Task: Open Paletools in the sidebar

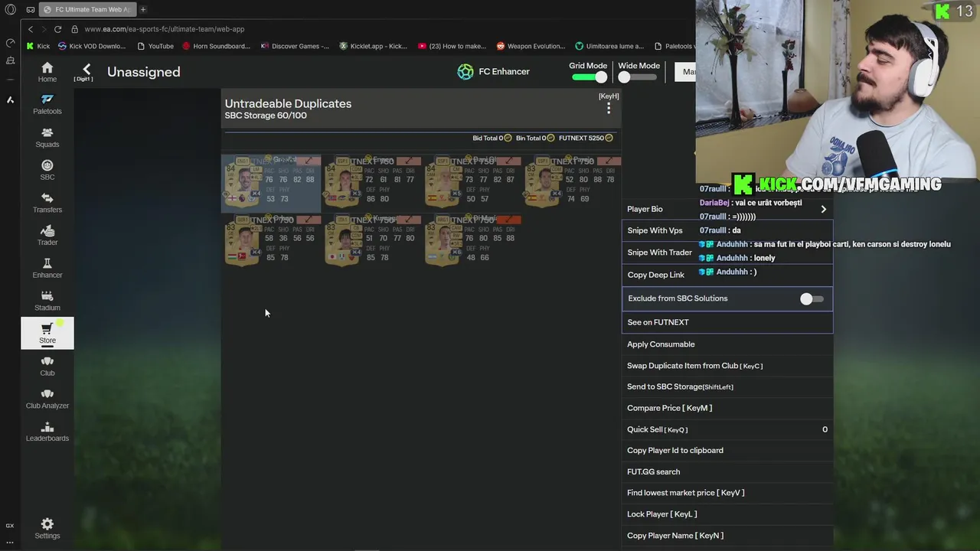Action: pyautogui.click(x=47, y=105)
